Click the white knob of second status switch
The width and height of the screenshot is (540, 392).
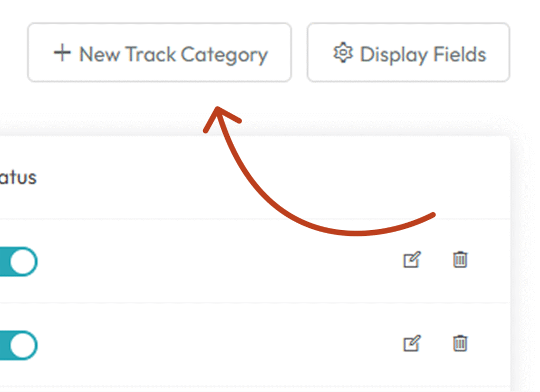click(23, 346)
